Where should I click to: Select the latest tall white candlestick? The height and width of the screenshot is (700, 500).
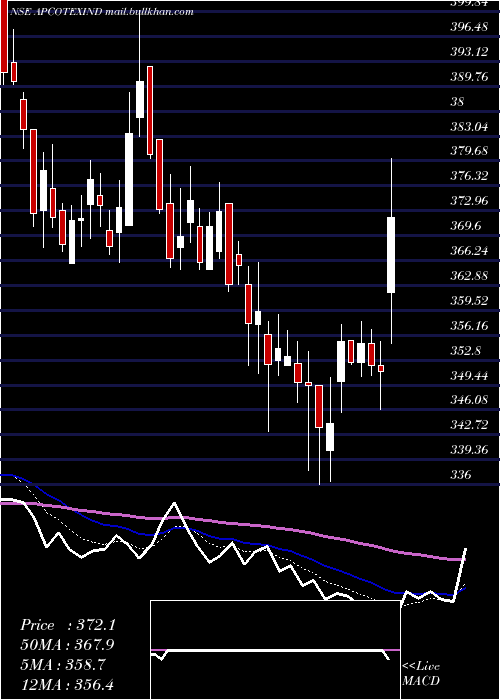(x=391, y=255)
